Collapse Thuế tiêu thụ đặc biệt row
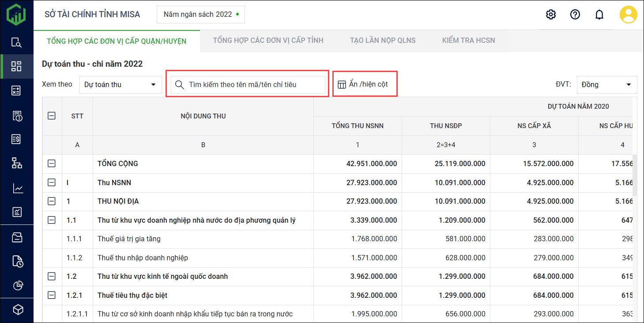 52,295
